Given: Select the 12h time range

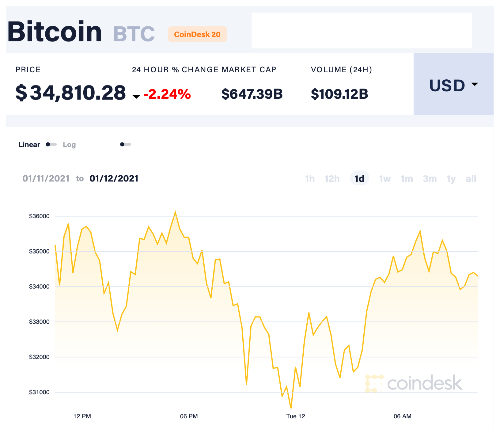Looking at the screenshot, I should (332, 179).
